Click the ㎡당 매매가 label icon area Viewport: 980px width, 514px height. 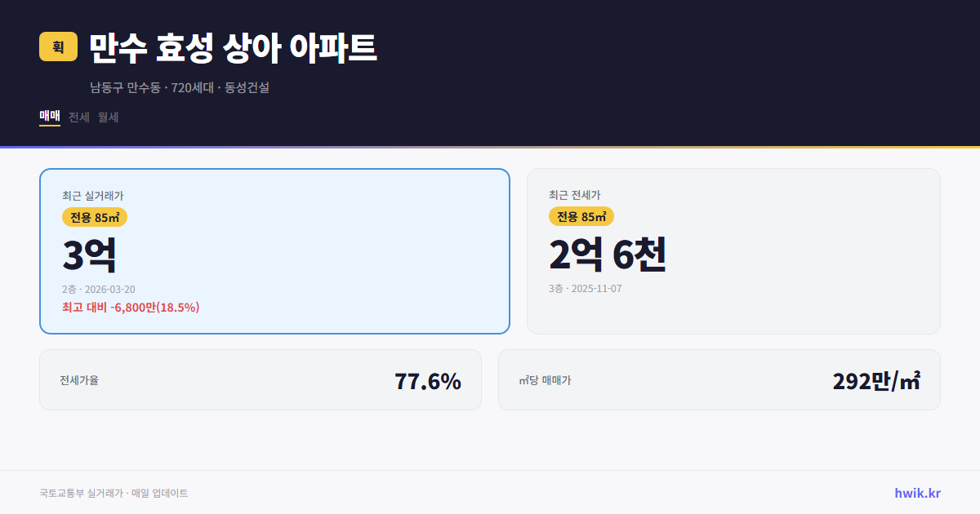(x=542, y=379)
